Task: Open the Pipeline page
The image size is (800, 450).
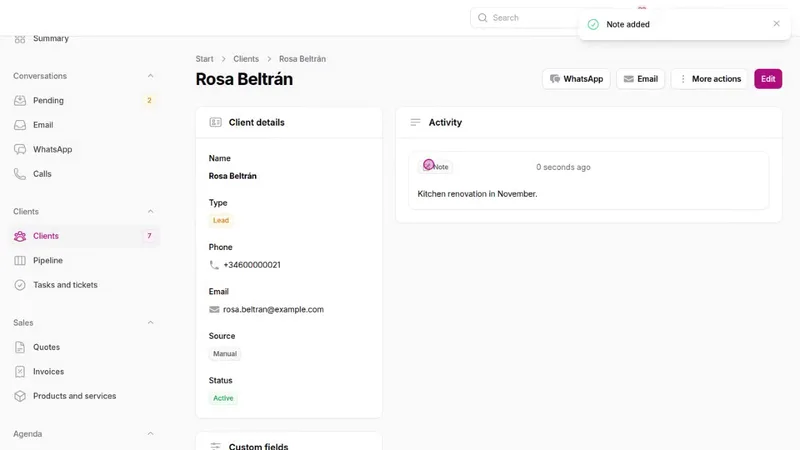Action: [84, 261]
